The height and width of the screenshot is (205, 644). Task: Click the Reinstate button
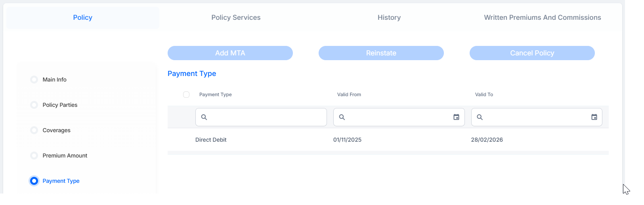(381, 53)
